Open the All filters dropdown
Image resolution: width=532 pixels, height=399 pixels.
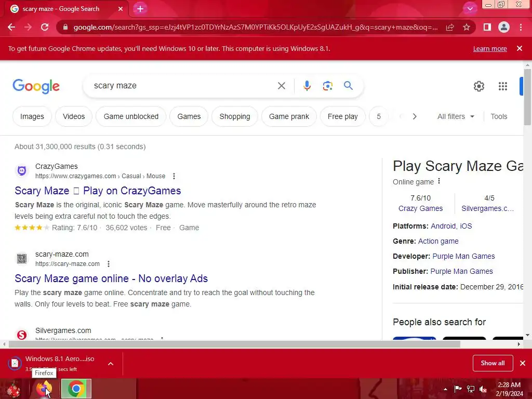click(x=456, y=116)
